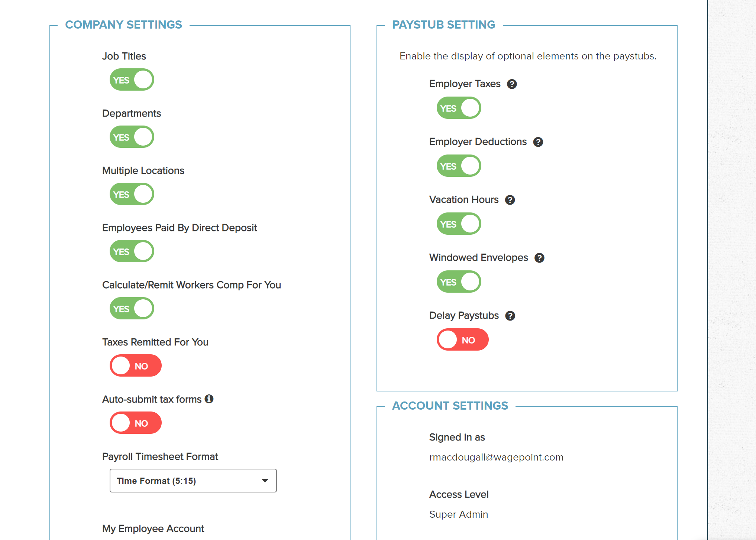The width and height of the screenshot is (756, 540).
Task: Turn off the Departments switch
Action: tap(132, 137)
